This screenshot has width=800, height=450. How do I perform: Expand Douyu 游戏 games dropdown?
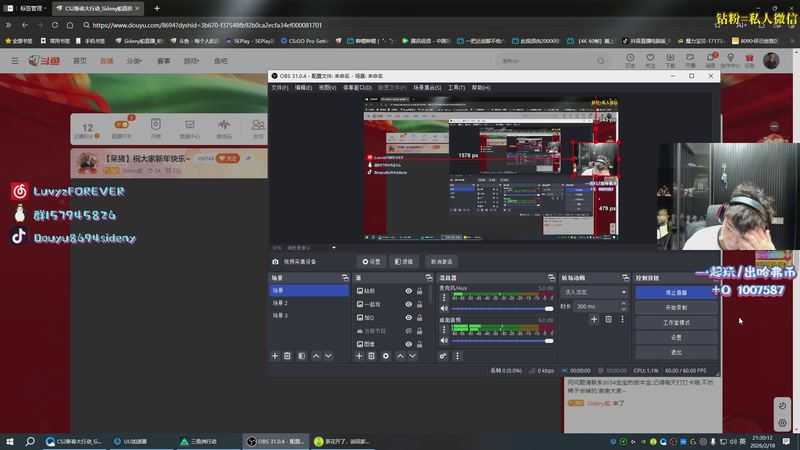(x=191, y=61)
